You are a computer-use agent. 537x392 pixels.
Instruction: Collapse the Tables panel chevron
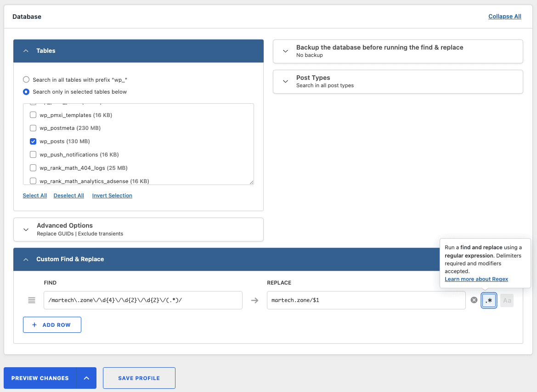tap(26, 51)
